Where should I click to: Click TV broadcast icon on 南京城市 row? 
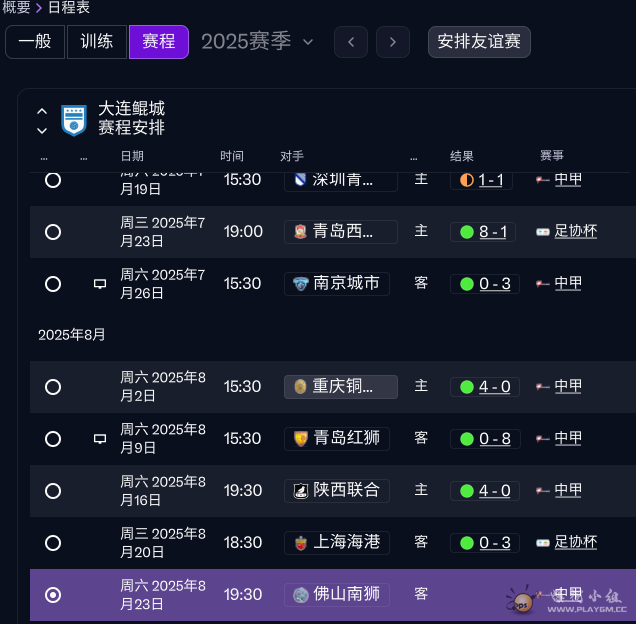pyautogui.click(x=100, y=284)
